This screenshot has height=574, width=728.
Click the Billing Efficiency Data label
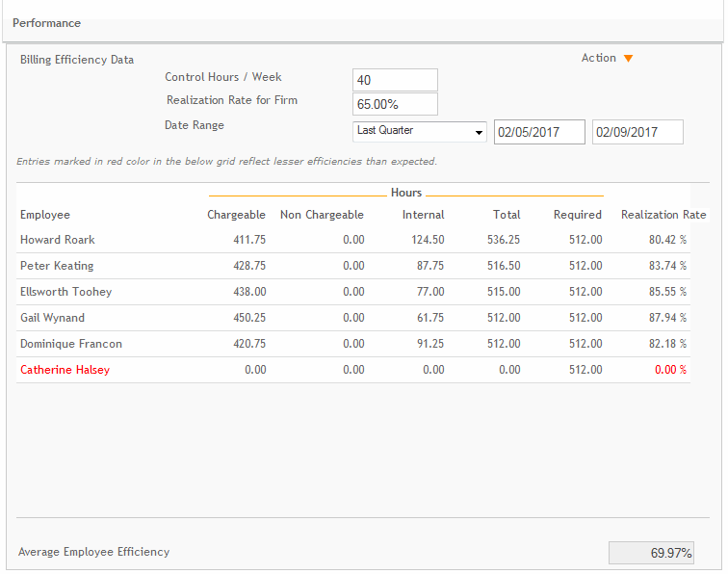tap(77, 60)
